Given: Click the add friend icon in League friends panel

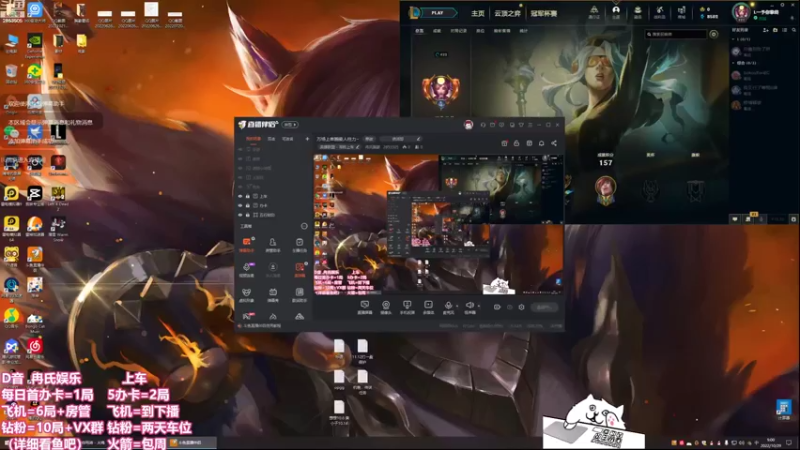Looking at the screenshot, I should pyautogui.click(x=766, y=30).
